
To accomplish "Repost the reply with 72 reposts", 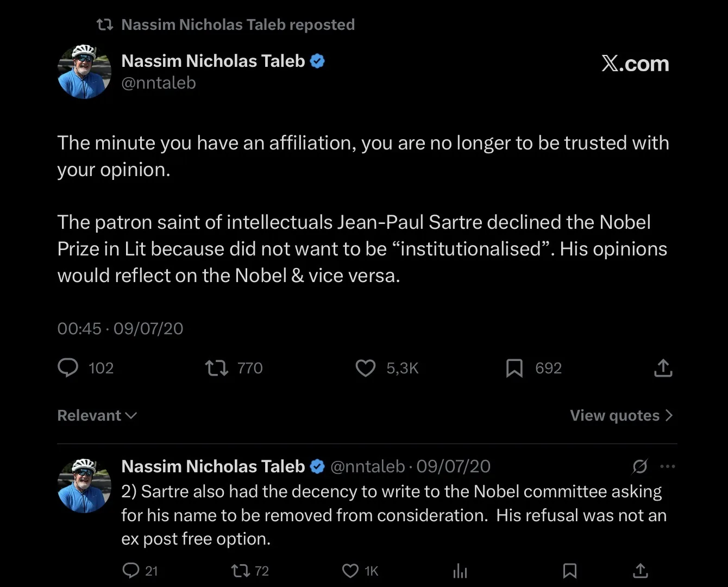I will 240,570.
